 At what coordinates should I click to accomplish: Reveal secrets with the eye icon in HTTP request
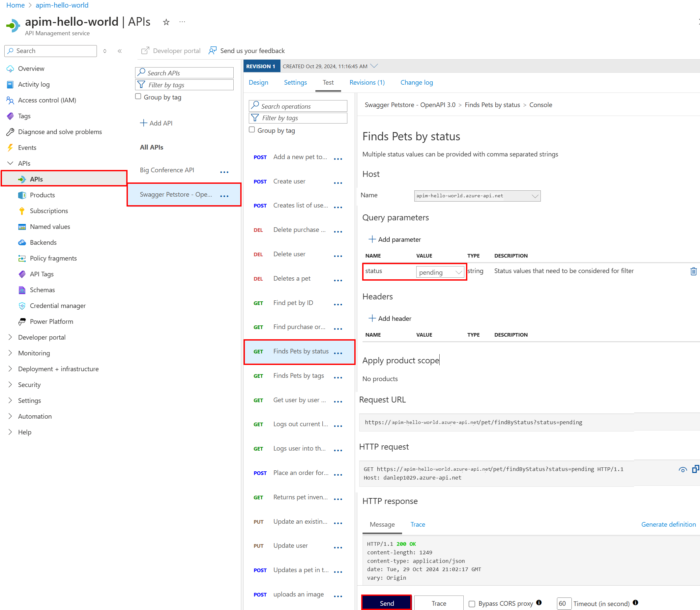(682, 470)
